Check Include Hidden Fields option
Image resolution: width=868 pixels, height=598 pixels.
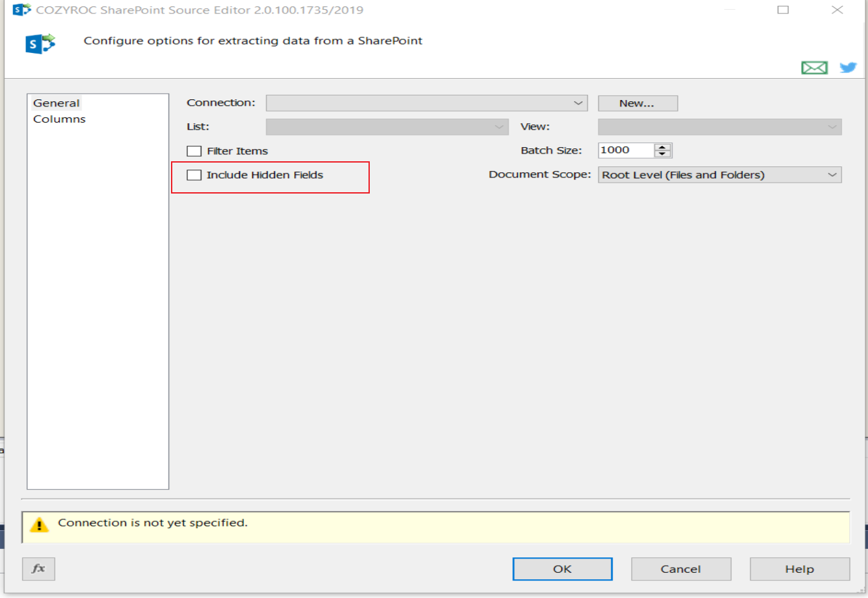[x=194, y=175]
